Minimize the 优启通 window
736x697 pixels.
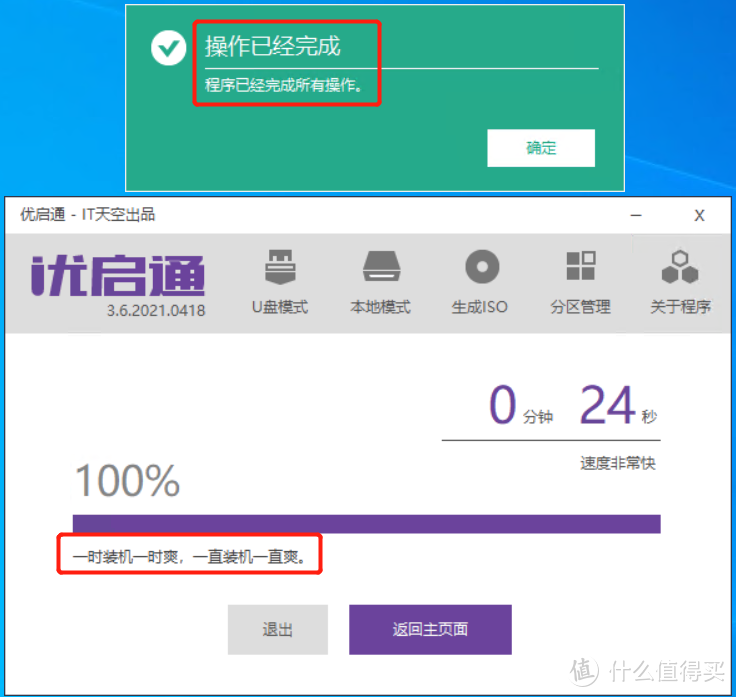(636, 215)
